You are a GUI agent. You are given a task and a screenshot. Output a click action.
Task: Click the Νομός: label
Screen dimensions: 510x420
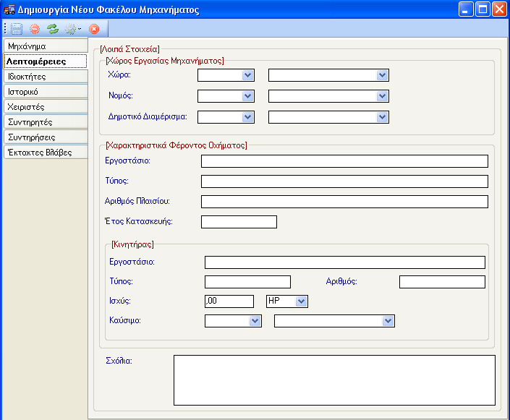(x=121, y=95)
